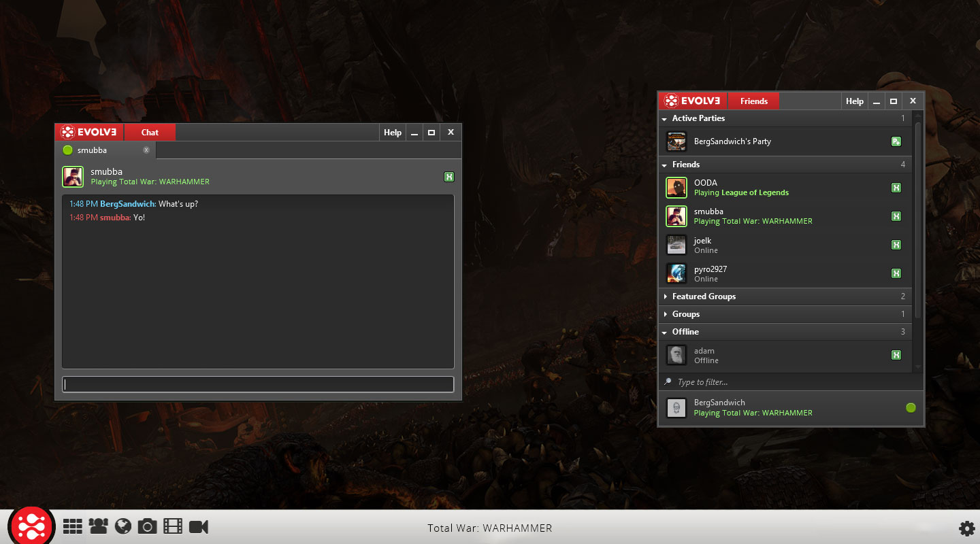The image size is (980, 544).
Task: Join BergSandwich's Party via green plus icon
Action: [896, 141]
